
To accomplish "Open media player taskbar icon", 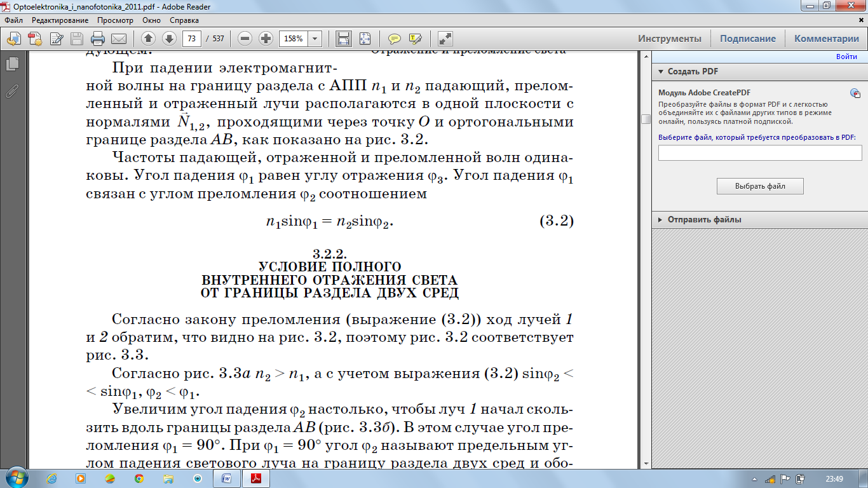I will 81,478.
